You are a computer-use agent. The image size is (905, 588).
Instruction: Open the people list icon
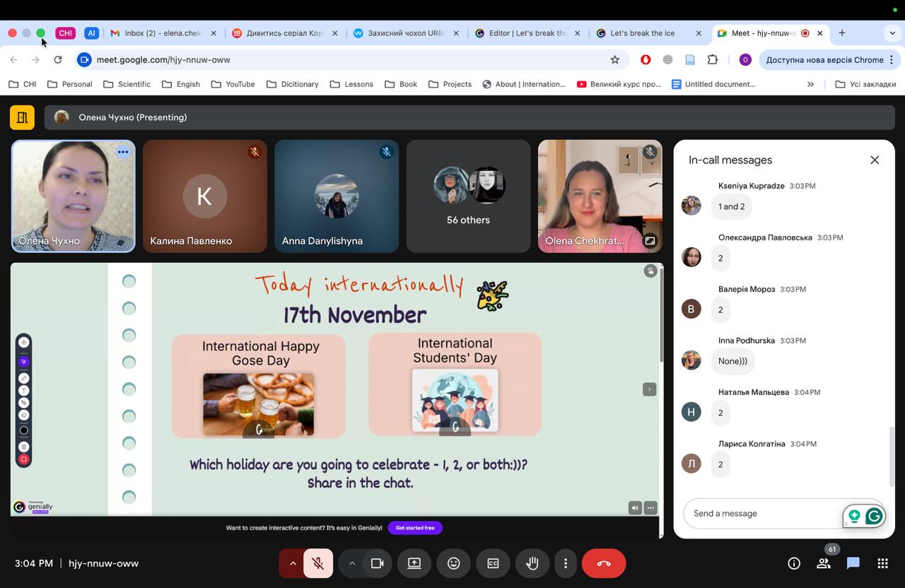tap(824, 563)
